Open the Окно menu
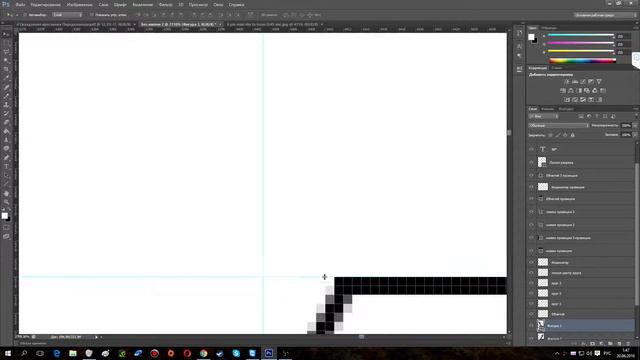The height and width of the screenshot is (360, 640). (218, 4)
